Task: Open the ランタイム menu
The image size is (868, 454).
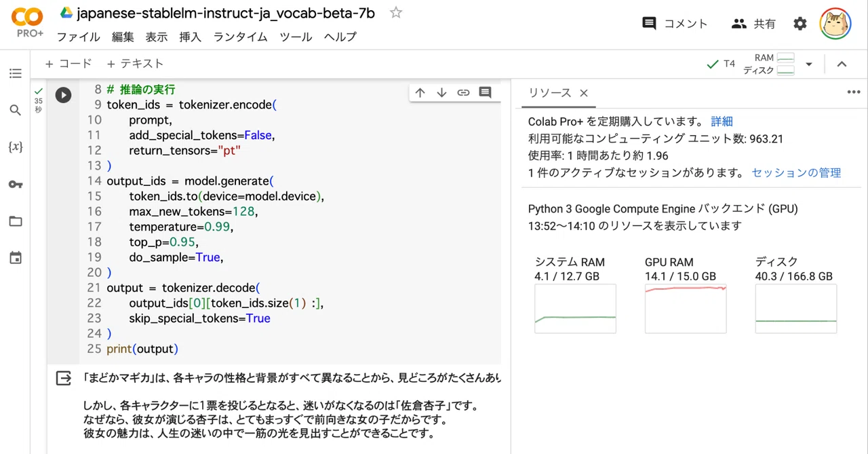Action: pos(241,37)
